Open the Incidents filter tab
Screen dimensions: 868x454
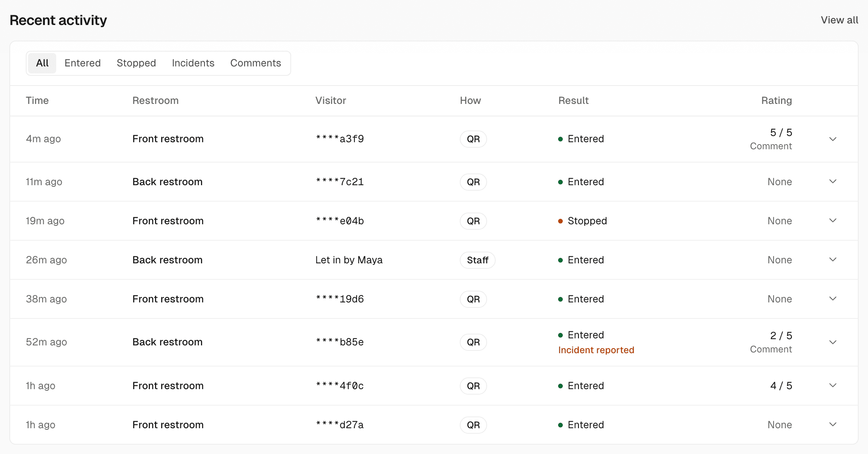[x=193, y=63]
